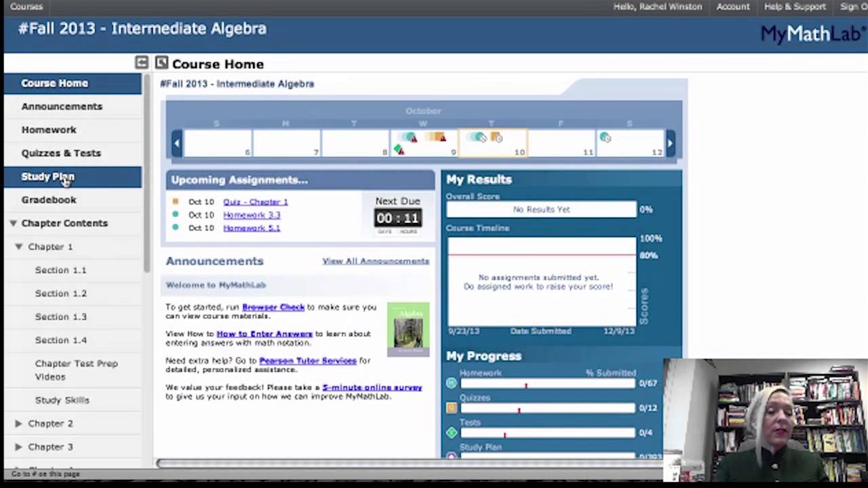Click the teal Homework 3.3 marker
The image size is (868, 488).
[176, 214]
